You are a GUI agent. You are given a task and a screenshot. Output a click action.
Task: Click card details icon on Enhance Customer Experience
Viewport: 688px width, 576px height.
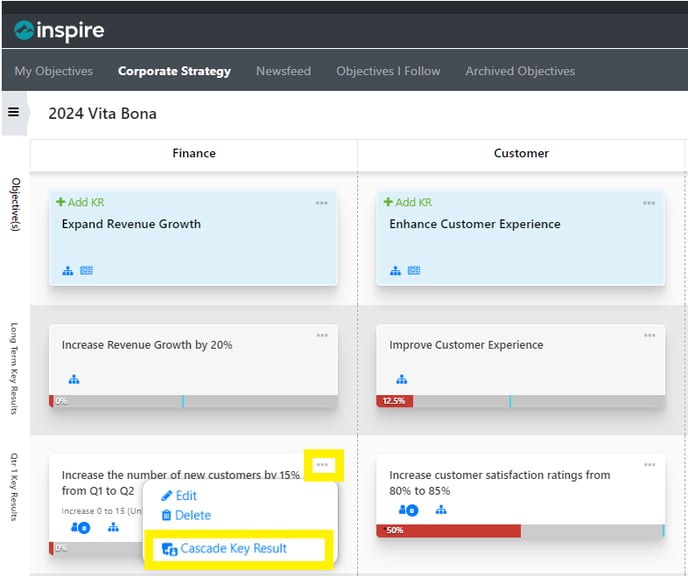tap(414, 271)
